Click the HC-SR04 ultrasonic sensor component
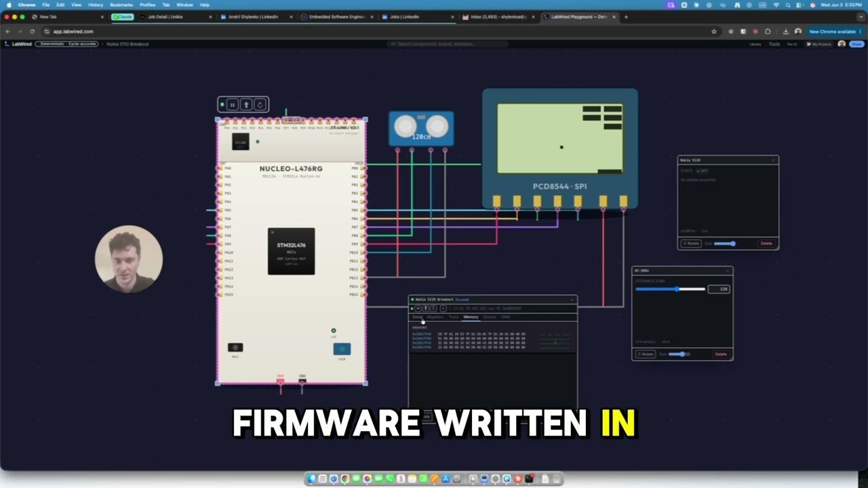Screen dimensions: 868x488 pyautogui.click(x=421, y=129)
